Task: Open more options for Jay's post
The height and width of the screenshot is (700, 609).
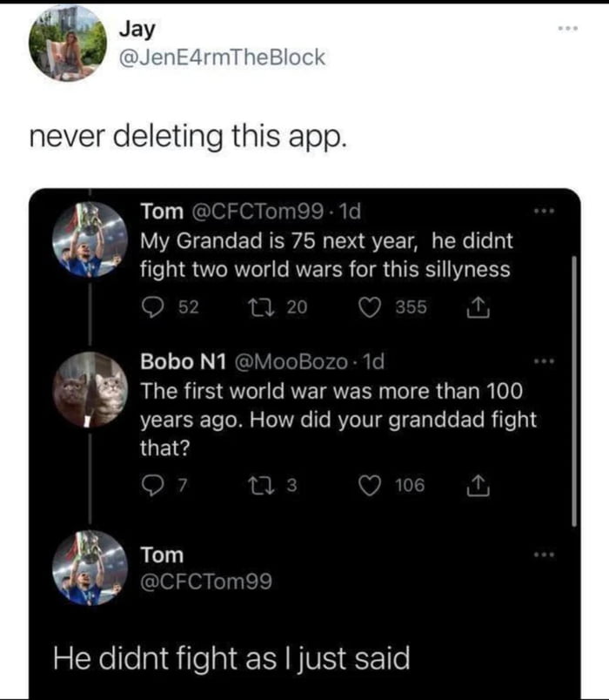Action: click(568, 29)
